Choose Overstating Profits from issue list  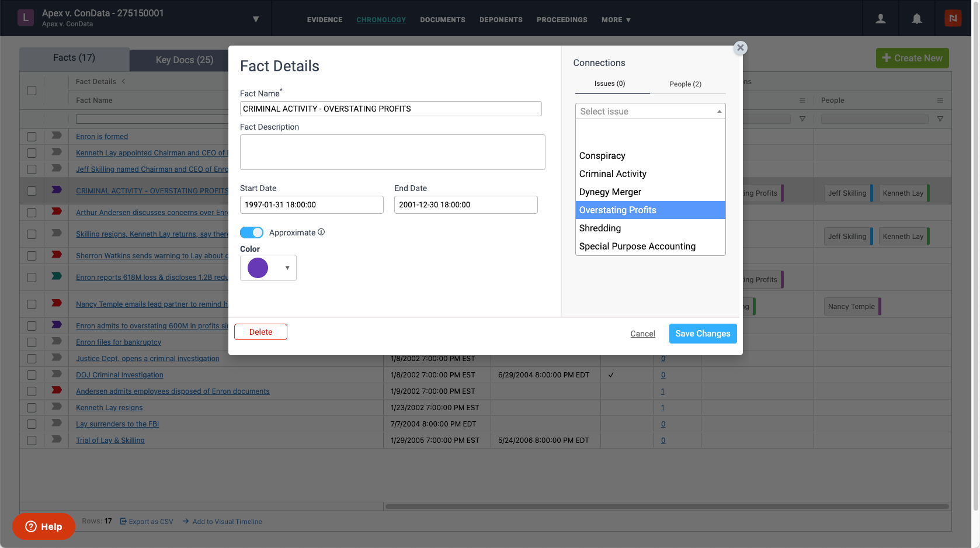click(x=649, y=210)
